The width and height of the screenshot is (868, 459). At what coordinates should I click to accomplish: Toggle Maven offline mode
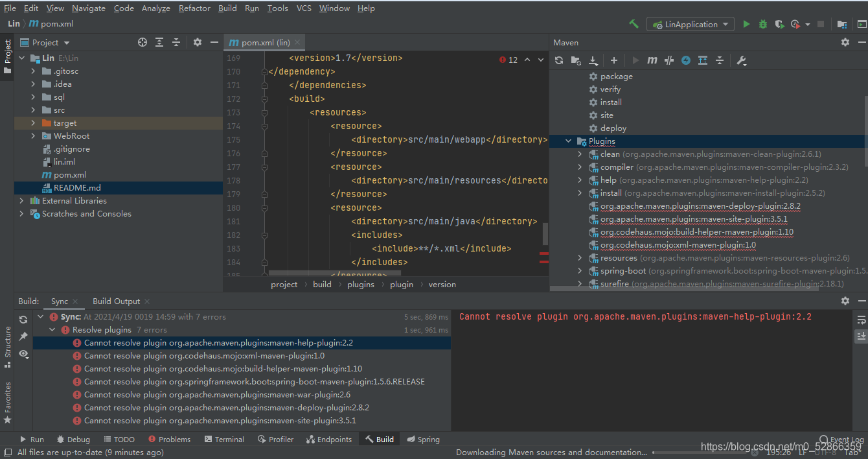click(685, 60)
